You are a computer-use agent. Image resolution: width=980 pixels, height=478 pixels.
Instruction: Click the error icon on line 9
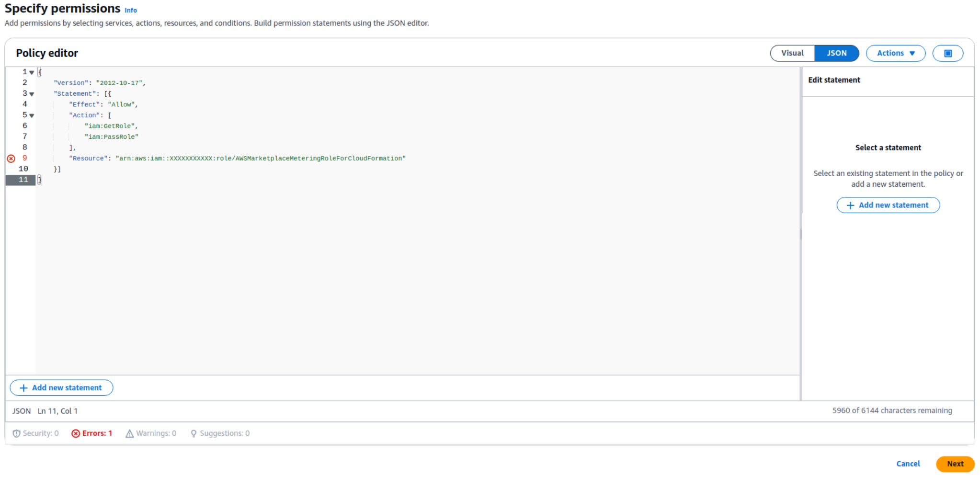11,159
